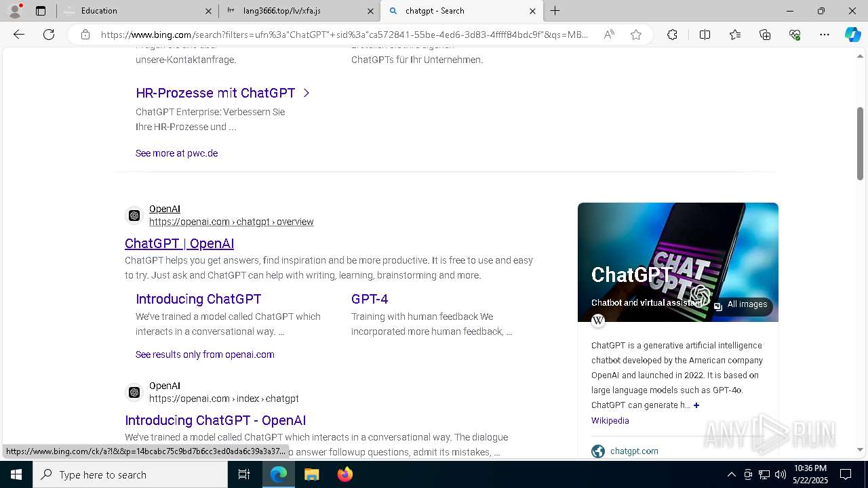The height and width of the screenshot is (488, 868).
Task: Click the page vertical scrollbar thumb
Action: [860, 144]
